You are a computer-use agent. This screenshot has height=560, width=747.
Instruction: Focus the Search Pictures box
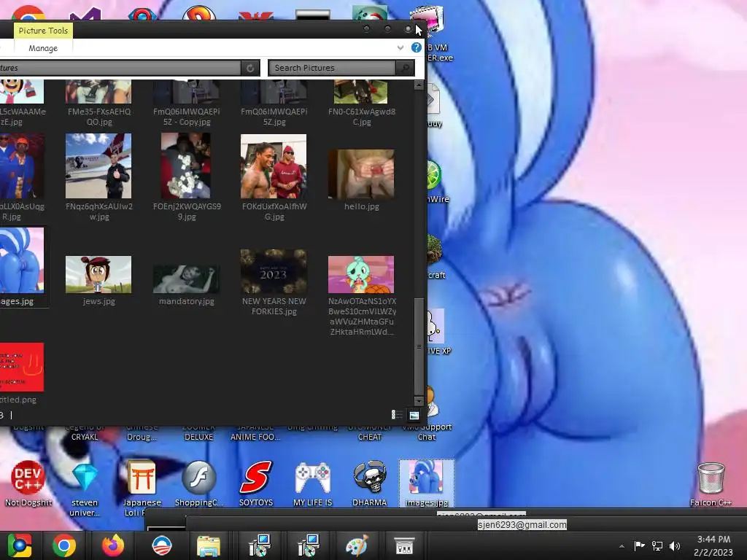click(x=332, y=68)
